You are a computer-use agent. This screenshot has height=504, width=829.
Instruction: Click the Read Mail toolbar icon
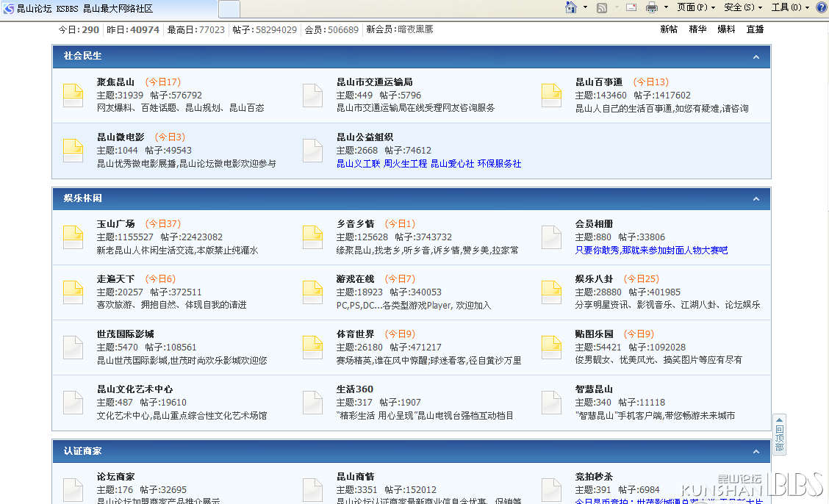tap(631, 7)
